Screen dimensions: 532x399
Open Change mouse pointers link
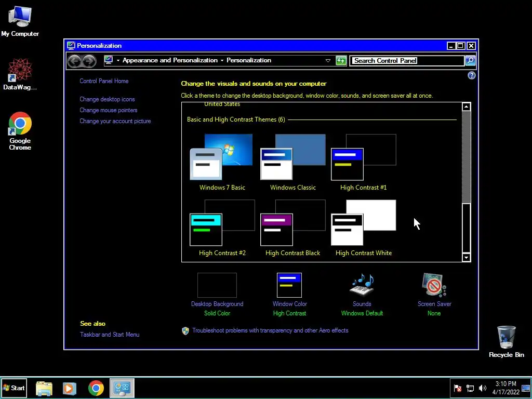pos(108,110)
